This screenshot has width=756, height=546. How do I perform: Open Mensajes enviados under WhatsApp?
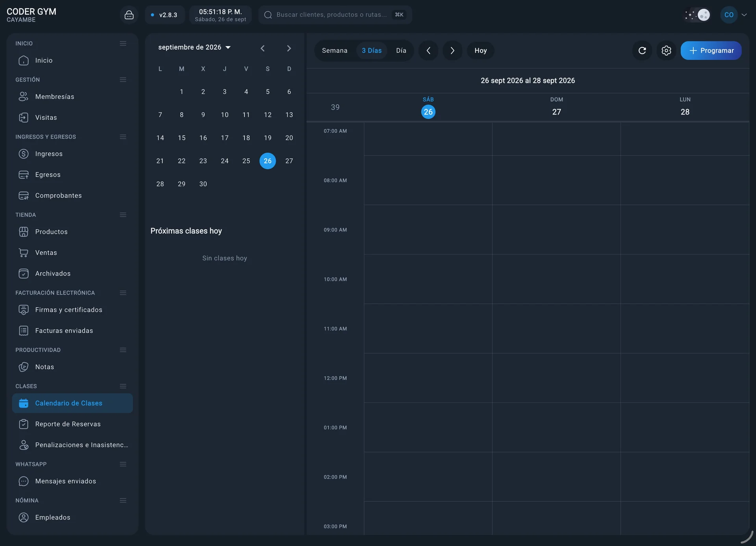tap(72, 481)
